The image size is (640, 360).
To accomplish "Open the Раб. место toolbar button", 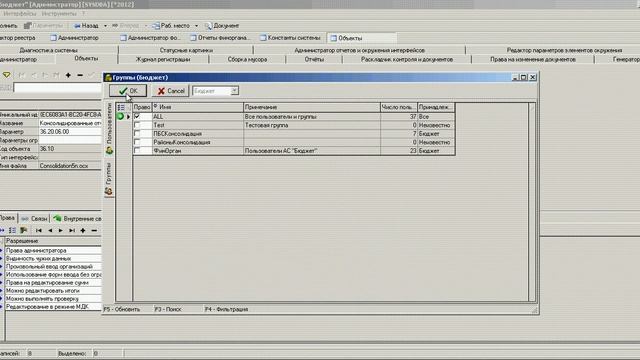I will [x=171, y=26].
